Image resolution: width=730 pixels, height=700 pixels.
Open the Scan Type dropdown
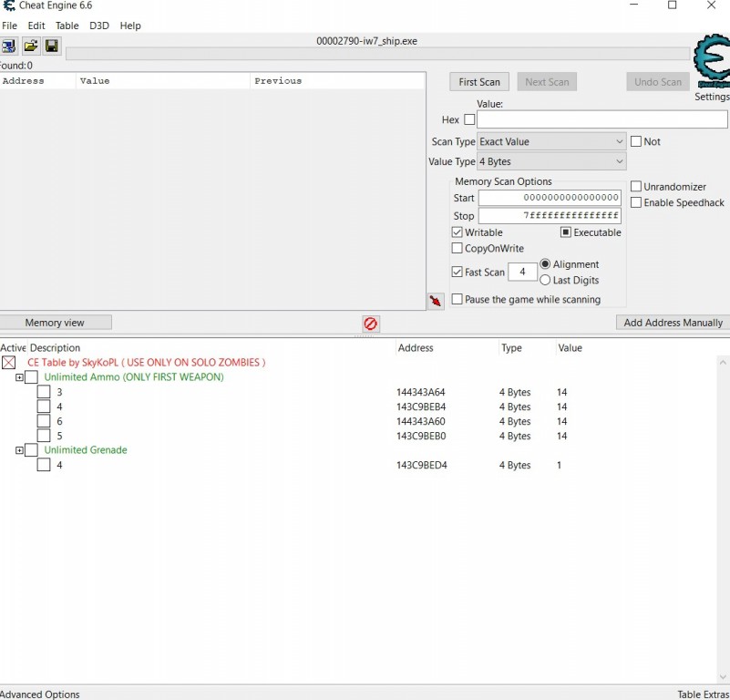pyautogui.click(x=551, y=141)
